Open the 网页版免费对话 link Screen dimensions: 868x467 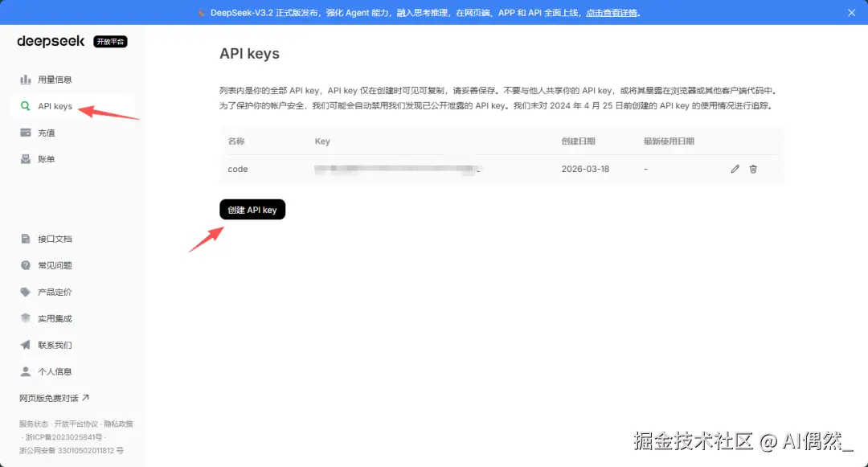pyautogui.click(x=49, y=398)
